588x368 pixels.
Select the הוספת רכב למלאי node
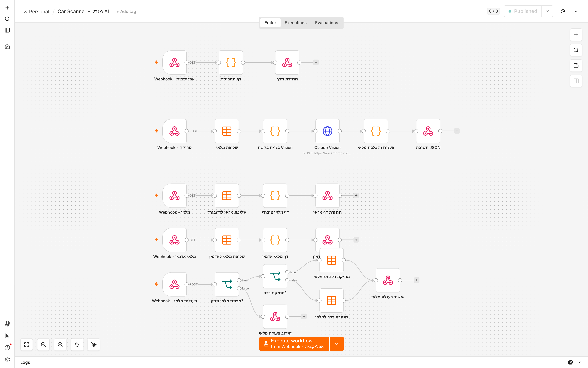[x=331, y=300]
